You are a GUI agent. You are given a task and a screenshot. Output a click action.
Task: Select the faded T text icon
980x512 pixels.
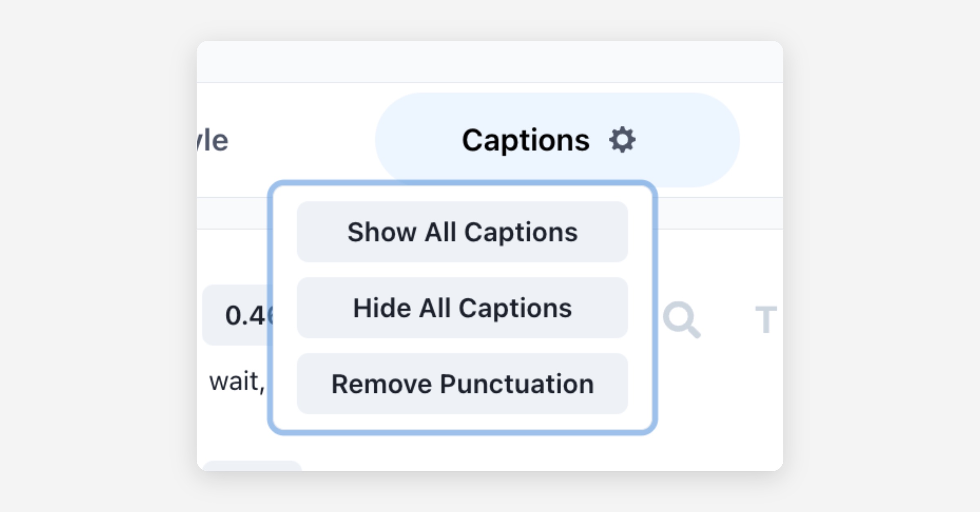click(x=765, y=319)
